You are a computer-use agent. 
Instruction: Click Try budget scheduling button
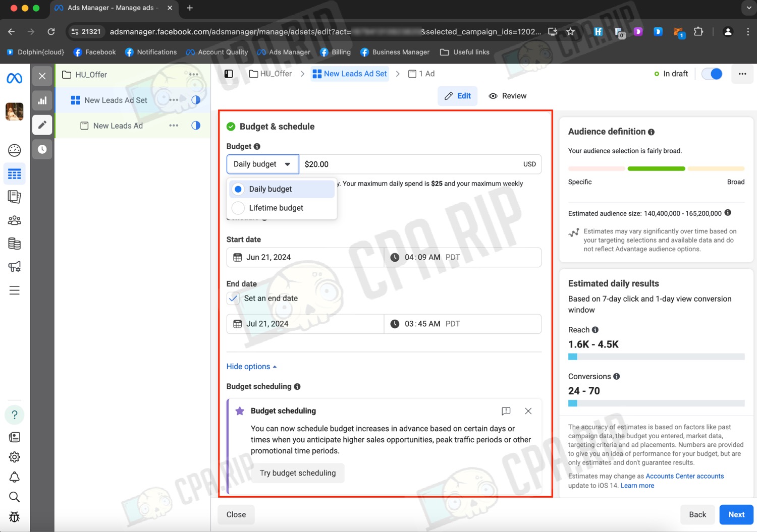coord(298,473)
